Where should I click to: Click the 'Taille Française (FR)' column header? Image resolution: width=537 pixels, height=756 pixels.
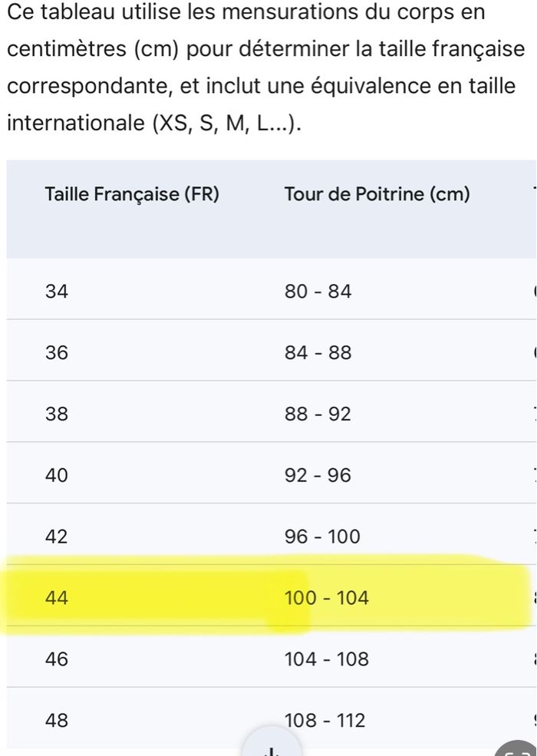pyautogui.click(x=132, y=195)
